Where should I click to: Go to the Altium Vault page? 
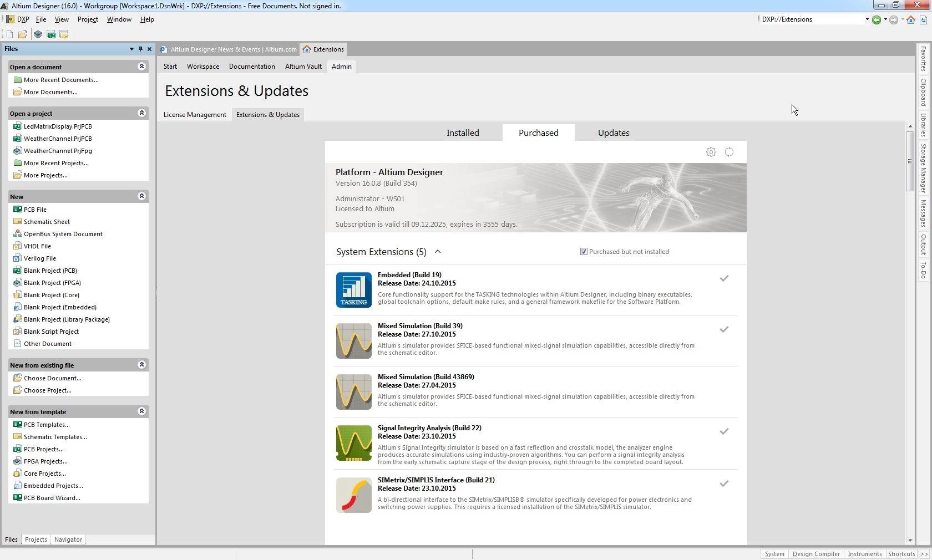point(303,67)
